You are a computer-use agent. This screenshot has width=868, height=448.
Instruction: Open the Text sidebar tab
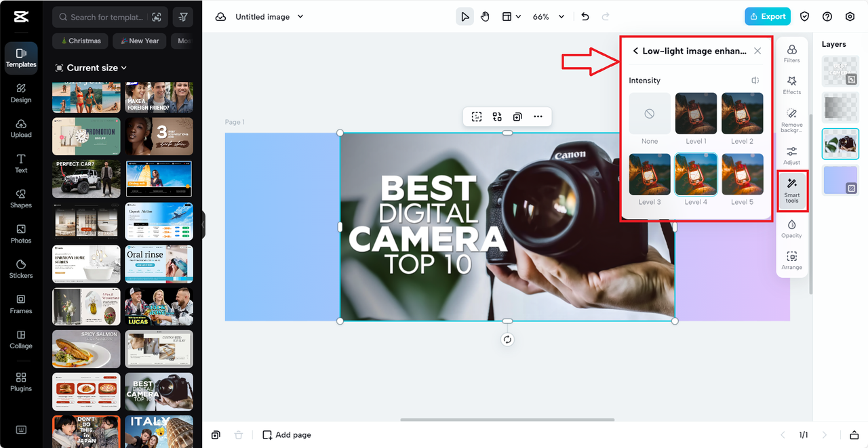[x=21, y=163]
